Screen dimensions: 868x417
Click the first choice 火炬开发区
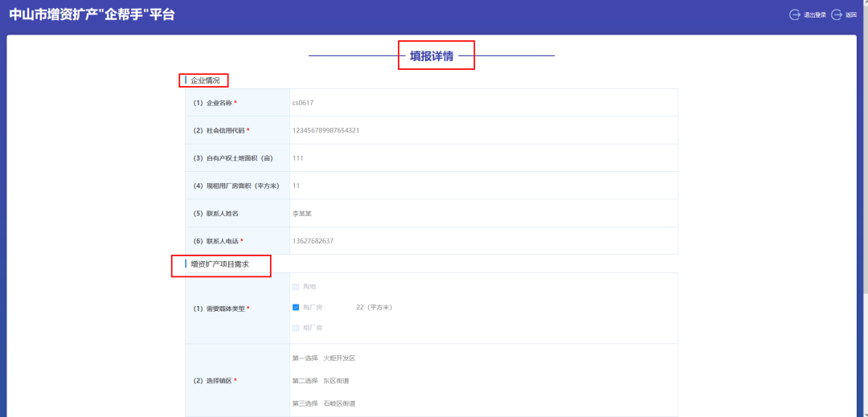(x=339, y=358)
